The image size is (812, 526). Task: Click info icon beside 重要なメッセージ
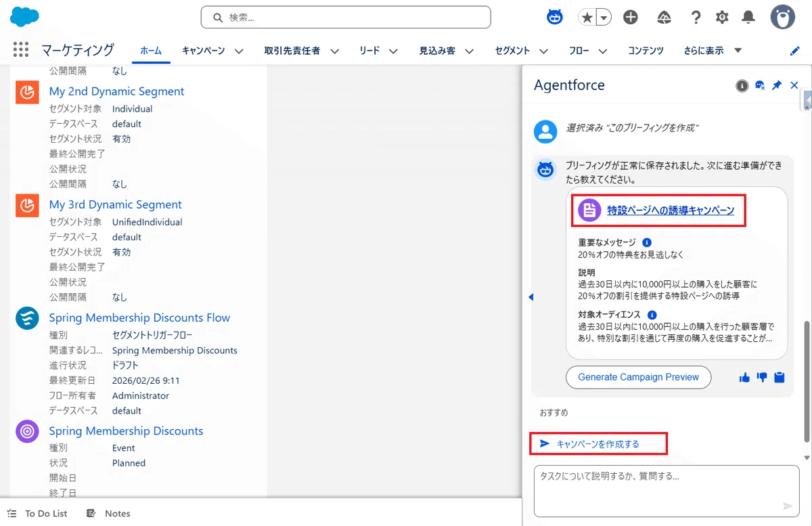(x=646, y=242)
